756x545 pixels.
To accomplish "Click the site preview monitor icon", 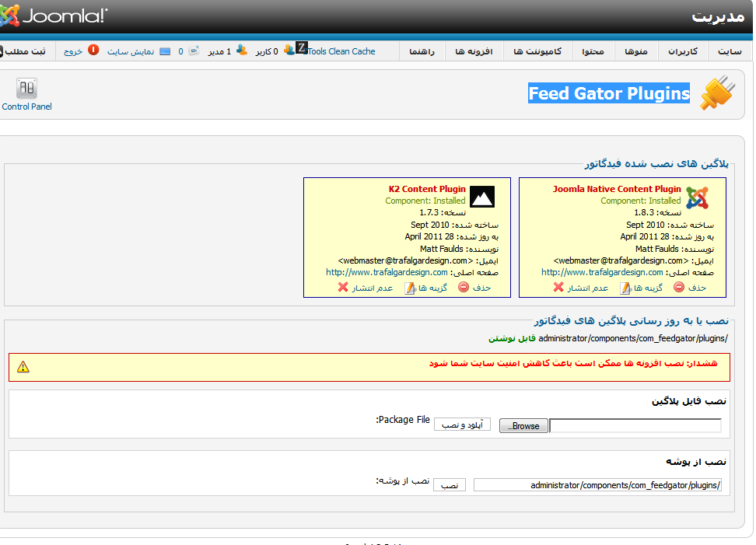I will click(165, 51).
